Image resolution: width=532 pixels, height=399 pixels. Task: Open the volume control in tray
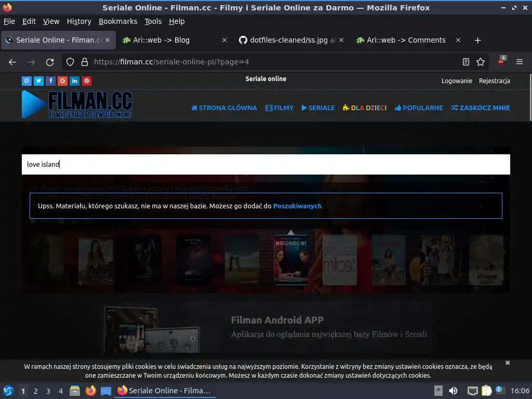[453, 391]
